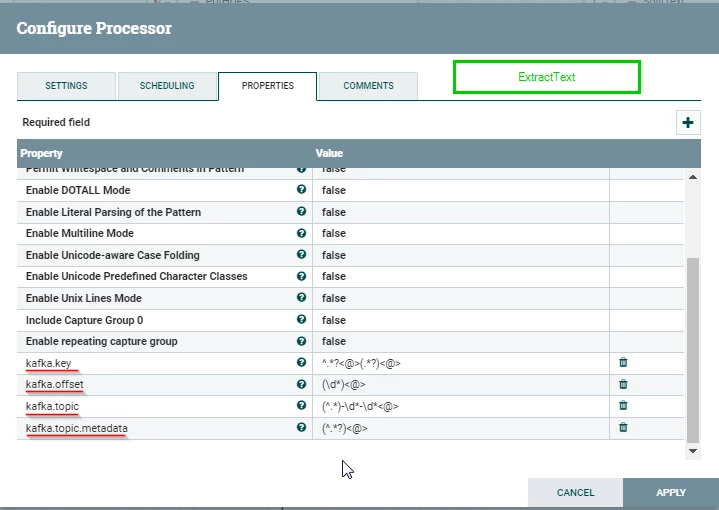This screenshot has width=719, height=510.
Task: Edit value of Enable Unix Lines Mode
Action: tap(461, 299)
